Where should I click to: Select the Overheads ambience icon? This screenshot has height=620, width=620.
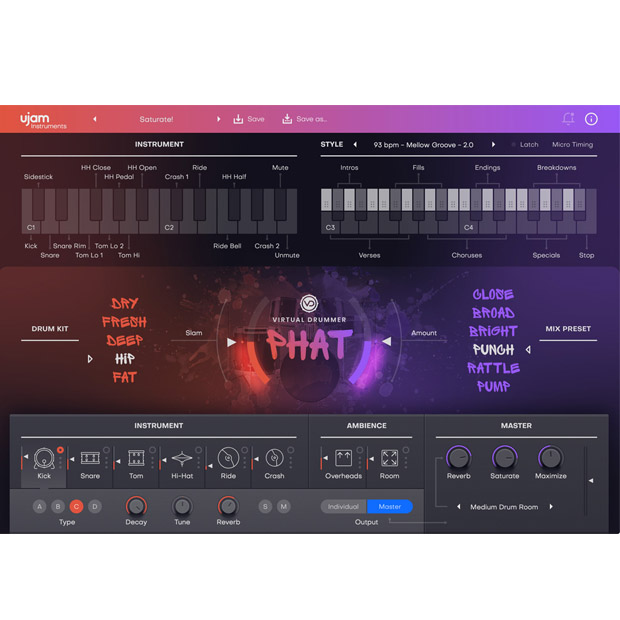pos(343,458)
